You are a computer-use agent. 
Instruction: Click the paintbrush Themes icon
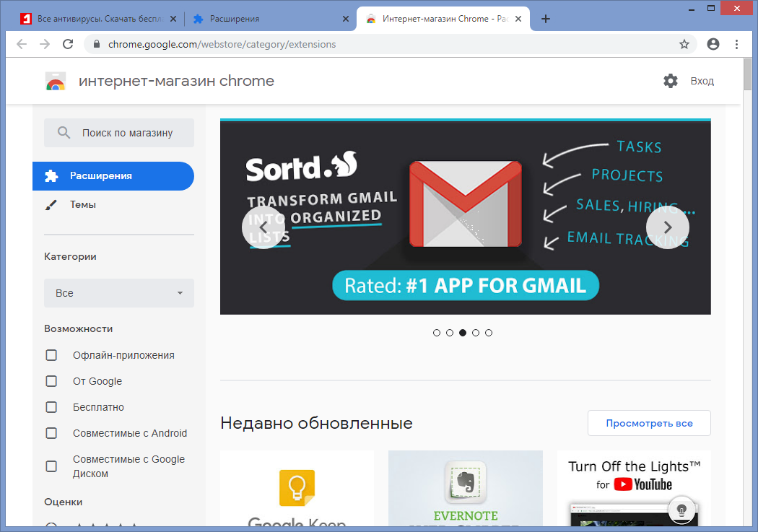tap(51, 205)
